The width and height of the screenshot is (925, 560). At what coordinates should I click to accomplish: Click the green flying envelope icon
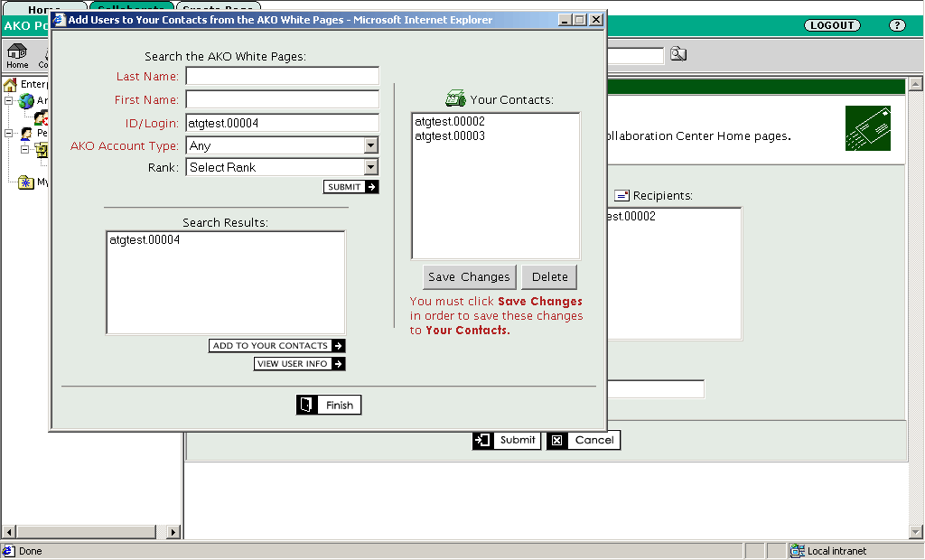[867, 128]
